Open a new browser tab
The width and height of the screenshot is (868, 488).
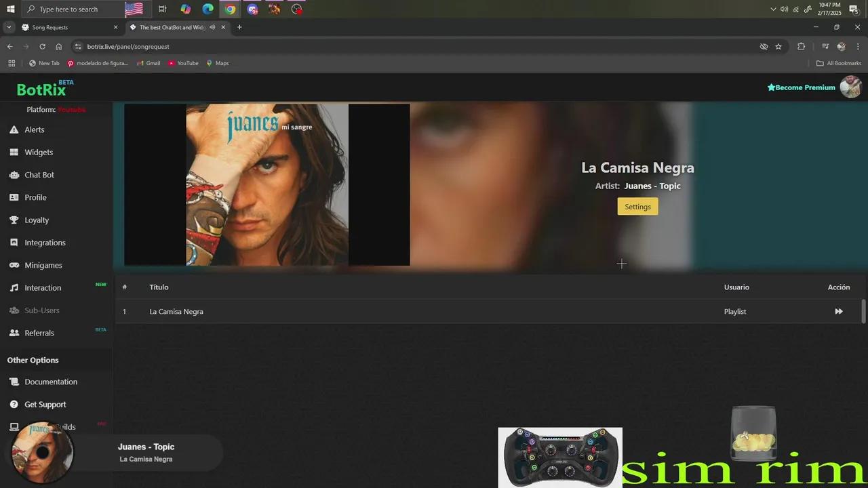(239, 27)
